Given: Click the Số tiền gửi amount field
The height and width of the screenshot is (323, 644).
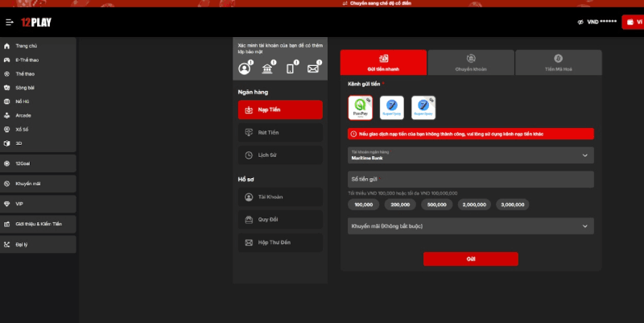Looking at the screenshot, I should coord(470,179).
